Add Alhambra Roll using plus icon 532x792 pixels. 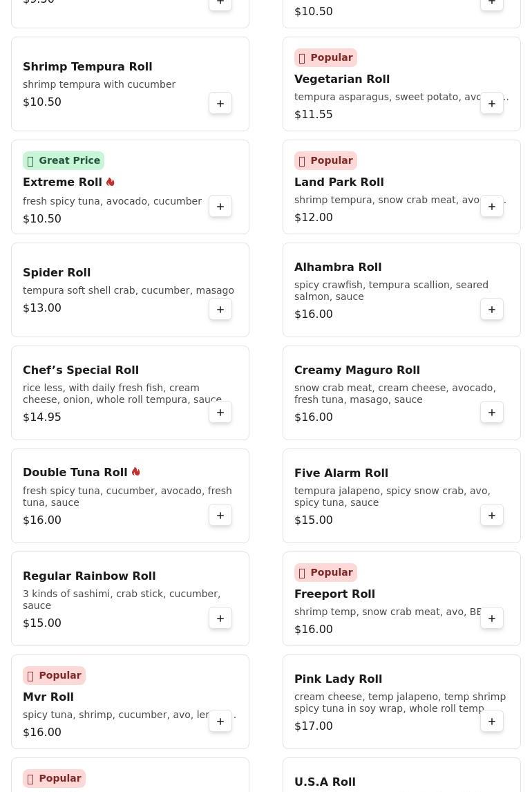pyautogui.click(x=492, y=310)
